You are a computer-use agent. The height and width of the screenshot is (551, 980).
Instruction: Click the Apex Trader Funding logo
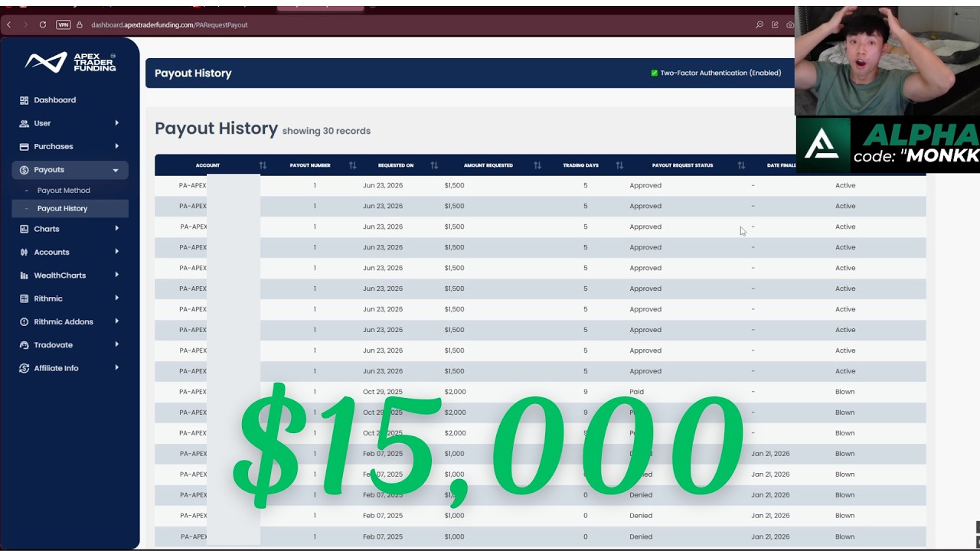[x=70, y=62]
